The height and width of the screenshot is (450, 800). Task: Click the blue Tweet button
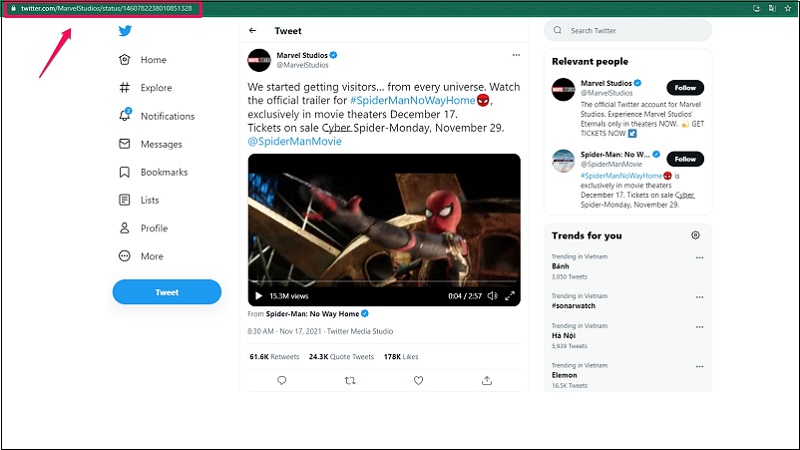pyautogui.click(x=167, y=292)
